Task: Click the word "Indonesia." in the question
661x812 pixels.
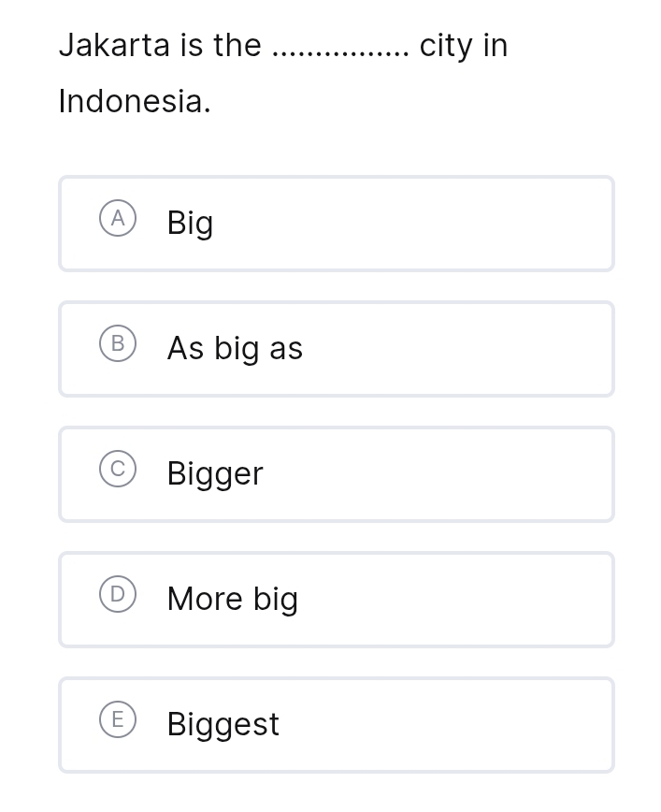Action: coord(135,101)
